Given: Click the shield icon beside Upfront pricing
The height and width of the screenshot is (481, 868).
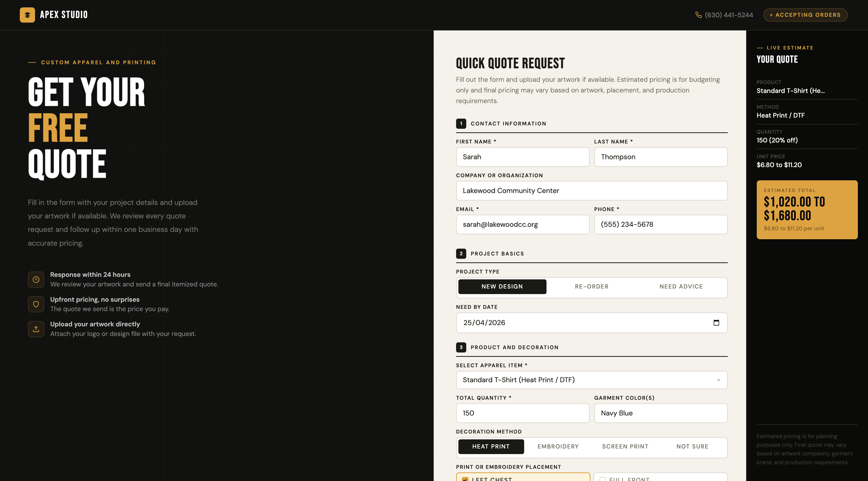Looking at the screenshot, I should (36, 304).
